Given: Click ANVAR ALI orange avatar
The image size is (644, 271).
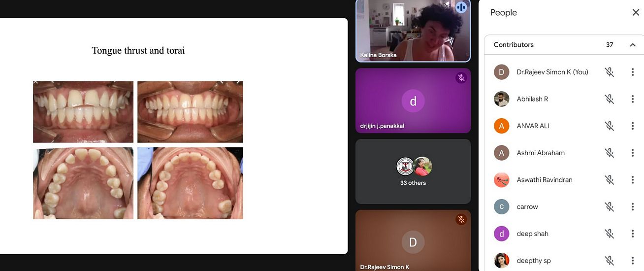Looking at the screenshot, I should (501, 126).
